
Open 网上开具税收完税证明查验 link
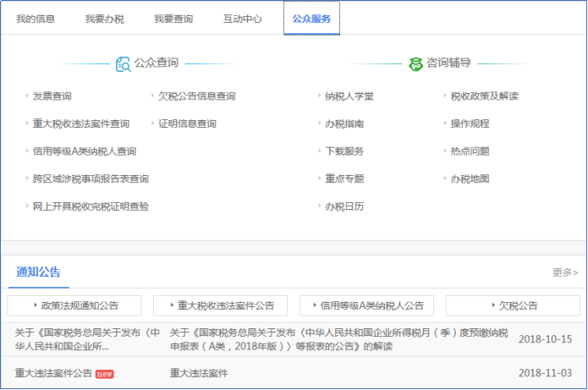pos(91,206)
